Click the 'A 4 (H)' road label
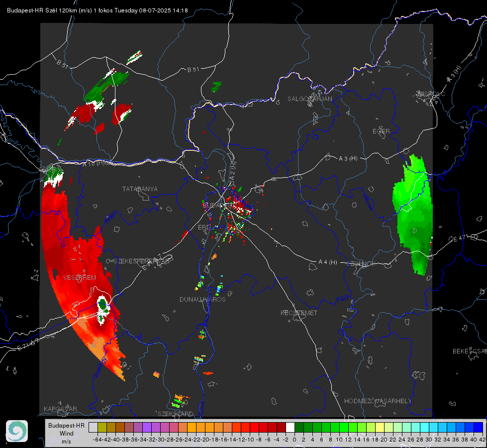Image resolution: width=487 pixels, height=448 pixels. coord(328,262)
